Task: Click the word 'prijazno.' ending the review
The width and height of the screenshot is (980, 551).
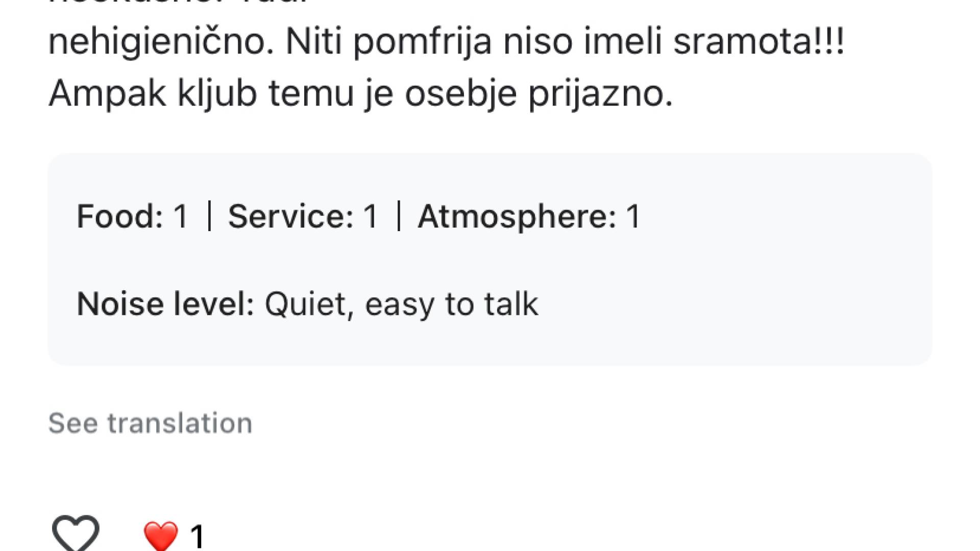Action: (x=600, y=93)
